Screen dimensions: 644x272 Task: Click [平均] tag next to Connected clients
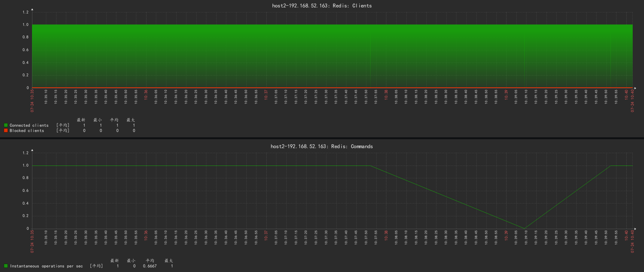click(63, 125)
